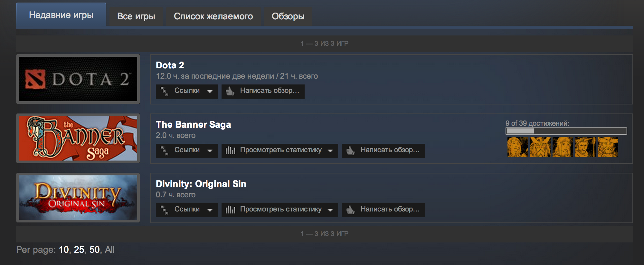This screenshot has height=265, width=644.
Task: Open Просмотреть статистику dropdown for The Banner Saga
Action: point(280,151)
